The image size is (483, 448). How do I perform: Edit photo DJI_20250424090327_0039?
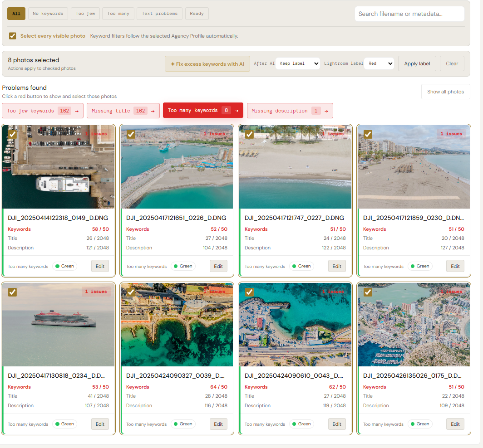click(x=218, y=424)
